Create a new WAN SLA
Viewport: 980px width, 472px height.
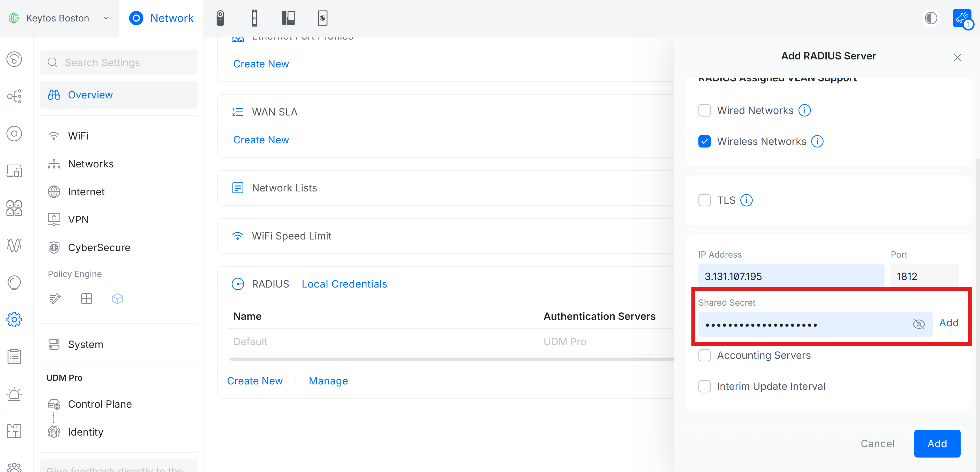click(x=261, y=140)
